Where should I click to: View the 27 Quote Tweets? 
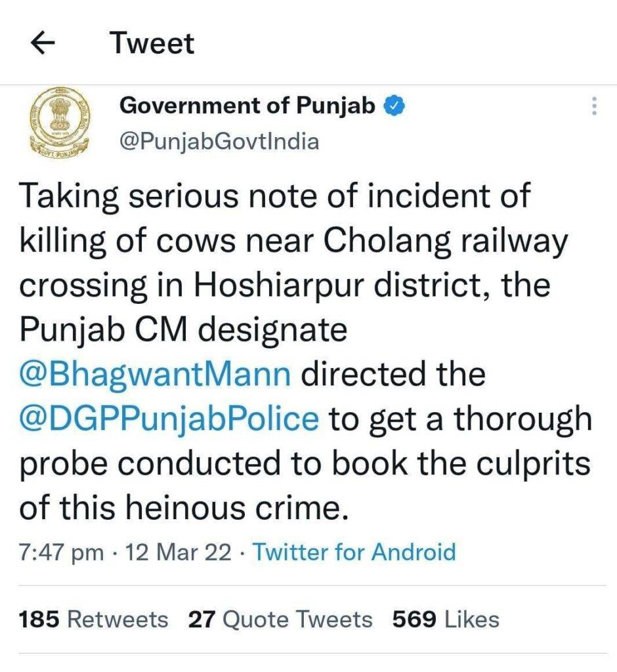tap(280, 619)
